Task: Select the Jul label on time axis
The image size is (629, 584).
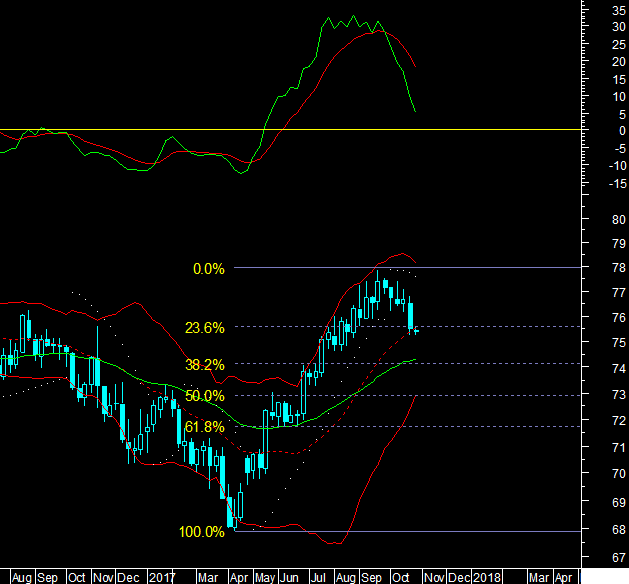Action: click(x=318, y=578)
